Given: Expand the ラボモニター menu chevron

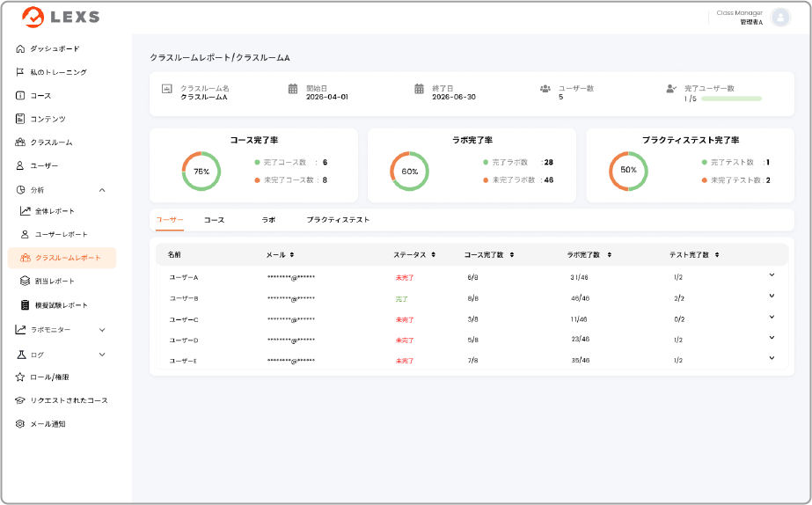Looking at the screenshot, I should [102, 330].
